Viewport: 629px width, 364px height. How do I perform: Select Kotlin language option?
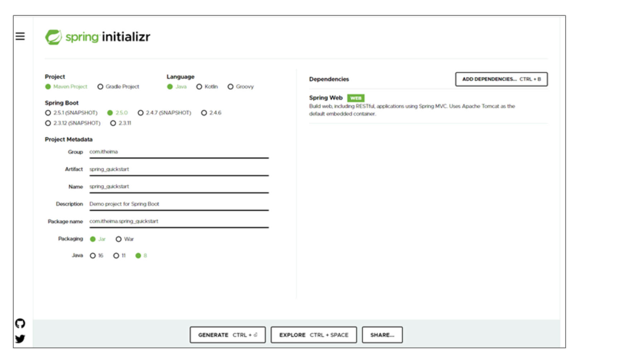(199, 87)
